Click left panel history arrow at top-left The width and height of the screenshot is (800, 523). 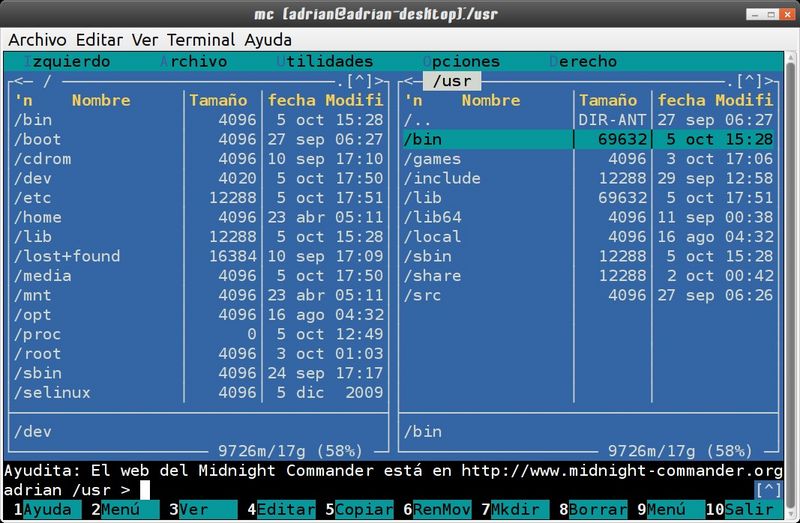pyautogui.click(x=22, y=81)
